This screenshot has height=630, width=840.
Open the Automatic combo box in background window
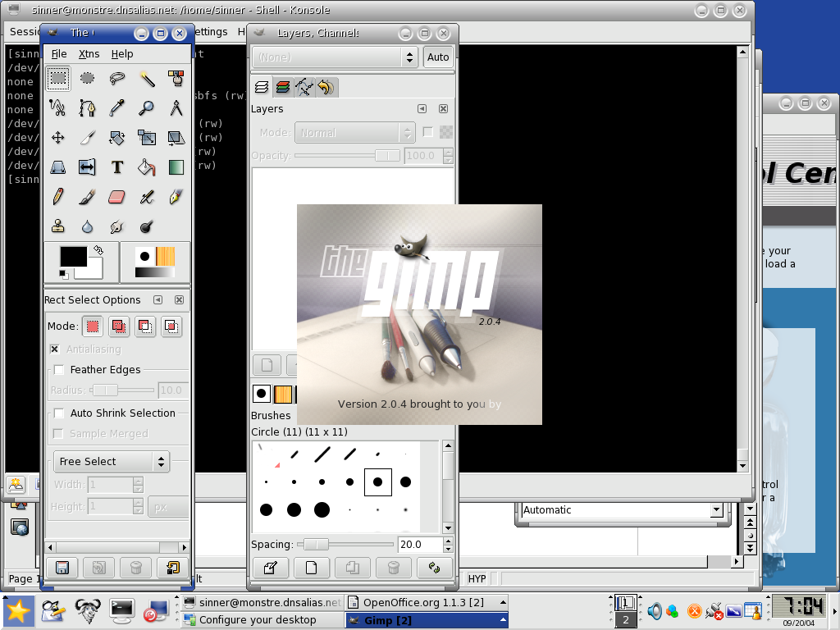pyautogui.click(x=623, y=510)
